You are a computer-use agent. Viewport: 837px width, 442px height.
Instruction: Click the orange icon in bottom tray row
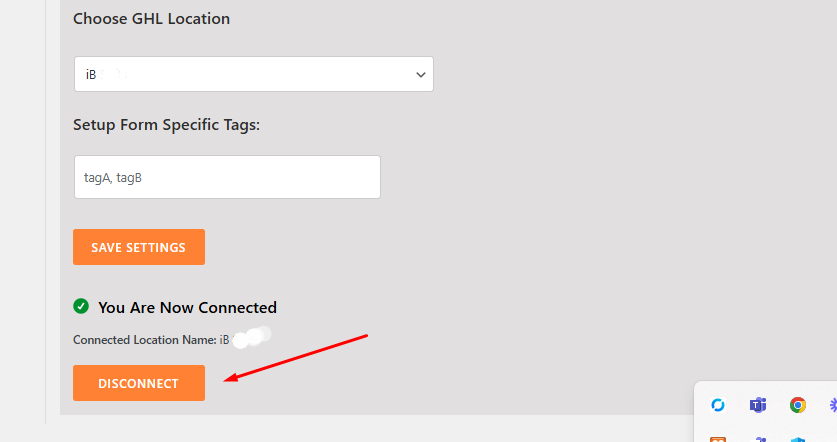[x=717, y=439]
